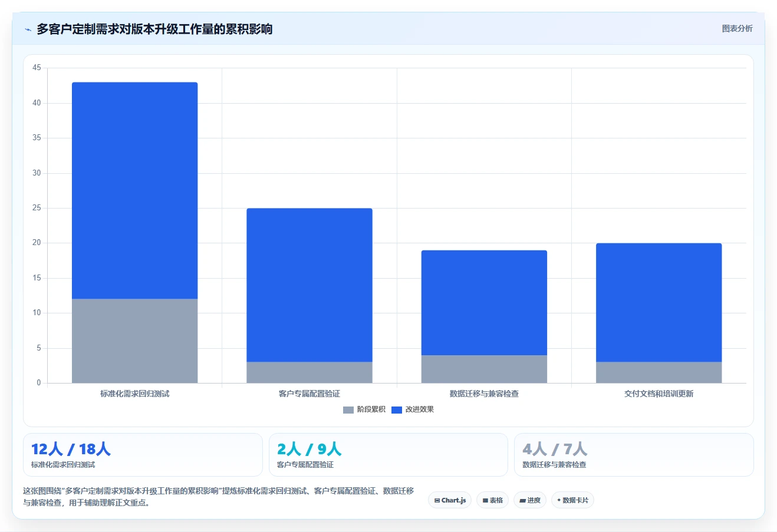Click the 客户专属配置验证 caption under 2人 / 9人
777x532 pixels.
click(x=305, y=465)
